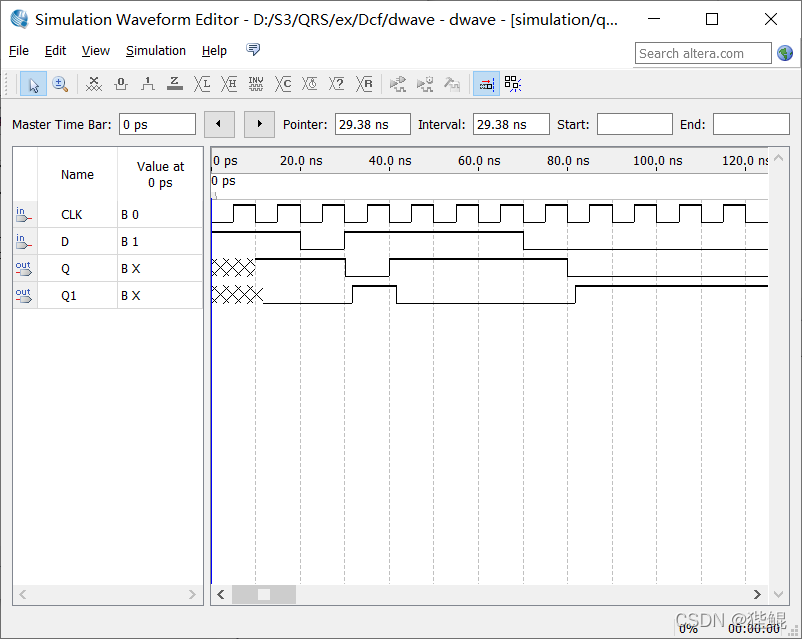Viewport: 802px width, 639px height.
Task: Select the Q signal row
Action: (108, 269)
